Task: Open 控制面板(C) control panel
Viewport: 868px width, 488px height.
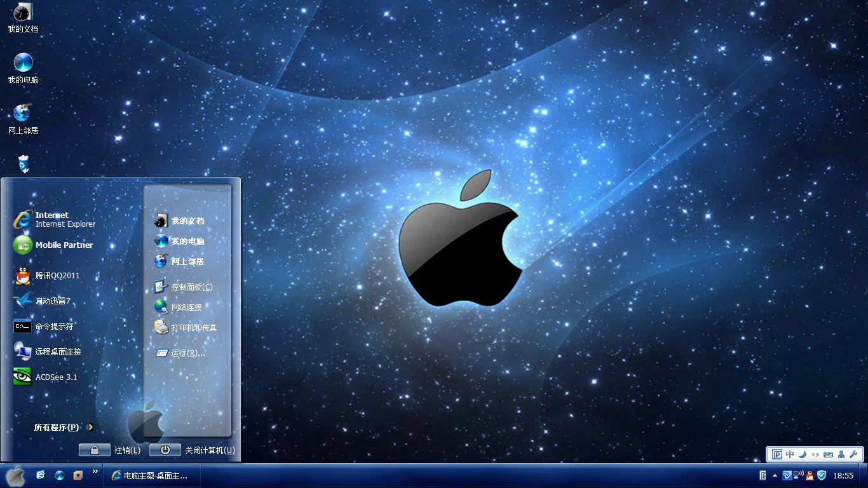Action: point(183,287)
